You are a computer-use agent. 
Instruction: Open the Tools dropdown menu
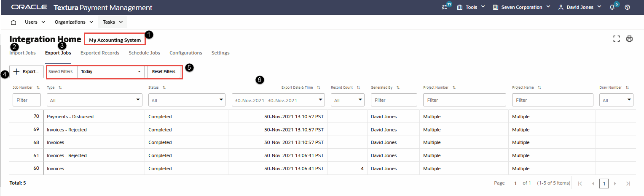(x=471, y=7)
